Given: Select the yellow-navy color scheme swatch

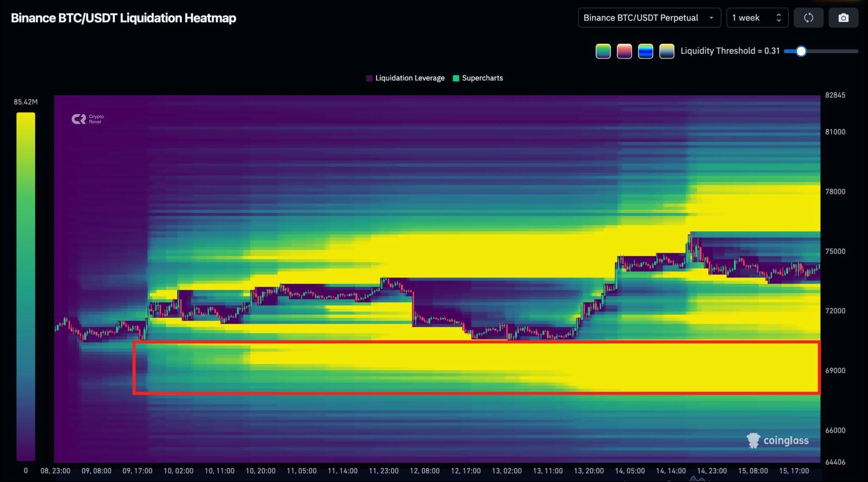Looking at the screenshot, I should click(667, 51).
